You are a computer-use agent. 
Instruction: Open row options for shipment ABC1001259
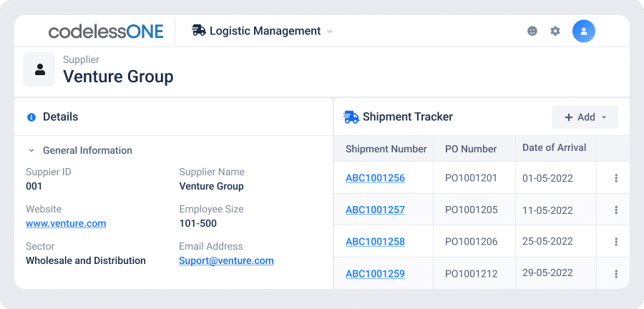tap(616, 274)
